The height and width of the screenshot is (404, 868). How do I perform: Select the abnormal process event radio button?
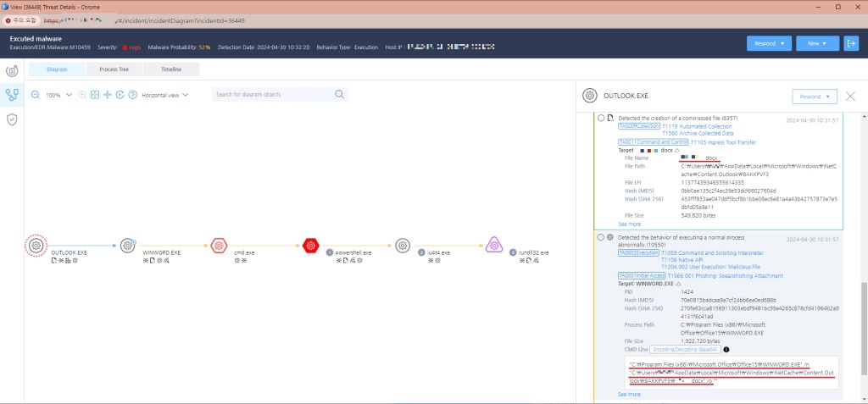pos(601,237)
